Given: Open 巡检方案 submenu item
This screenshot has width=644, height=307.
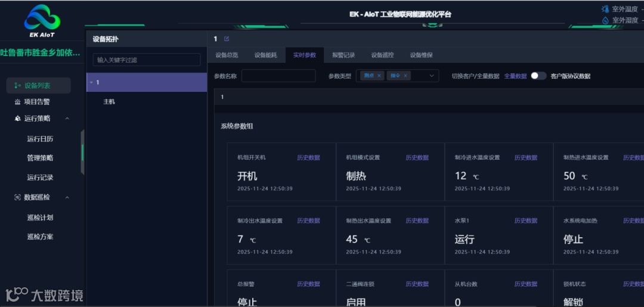Looking at the screenshot, I should (41, 237).
